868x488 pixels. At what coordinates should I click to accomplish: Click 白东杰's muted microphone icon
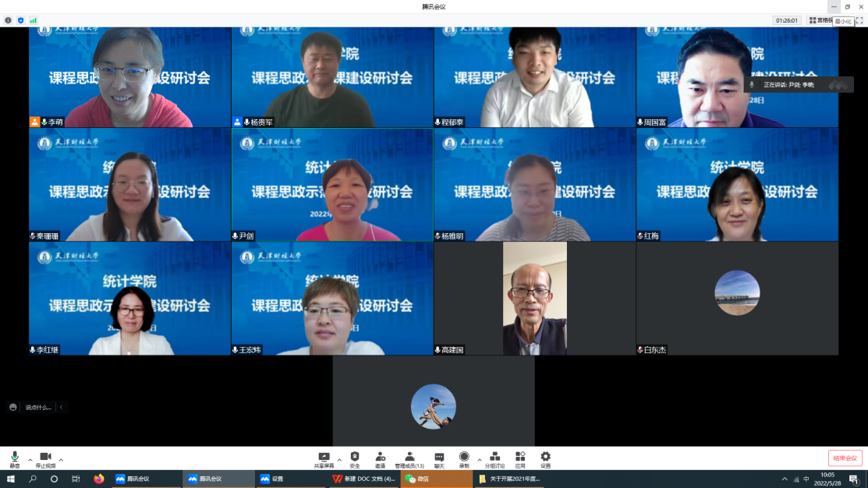click(x=640, y=350)
